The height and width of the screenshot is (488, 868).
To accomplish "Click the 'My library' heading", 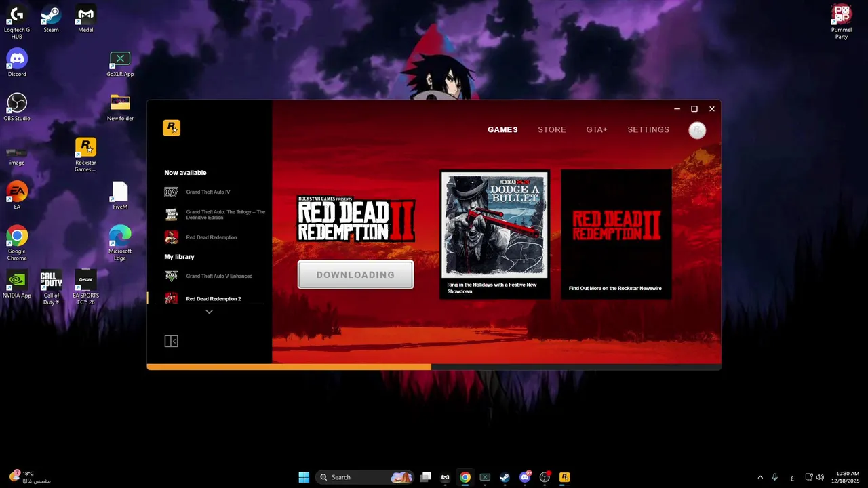I will pyautogui.click(x=179, y=257).
